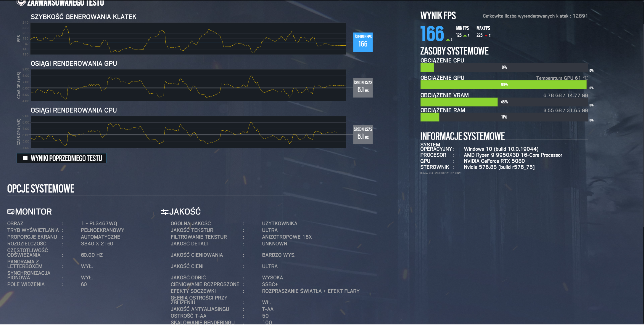Click the Szybkość generowania klatek FPS chart
This screenshot has height=325, width=644.
[188, 39]
